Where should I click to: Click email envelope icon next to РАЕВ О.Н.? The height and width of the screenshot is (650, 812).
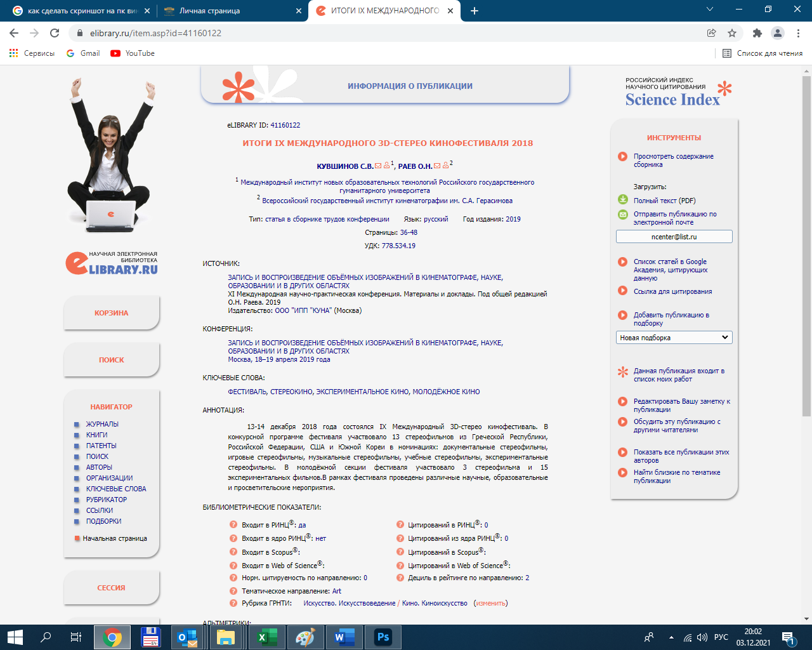(x=437, y=166)
